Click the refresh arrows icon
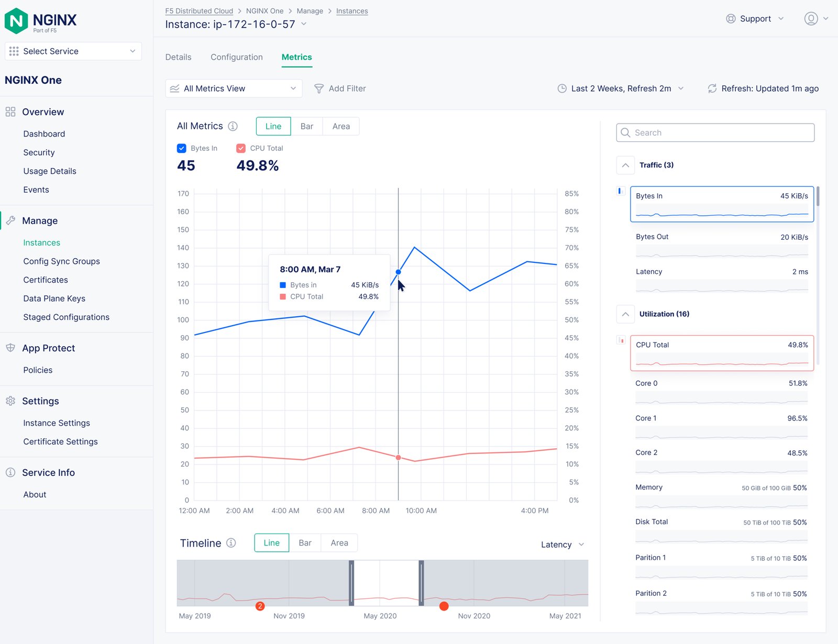 712,89
